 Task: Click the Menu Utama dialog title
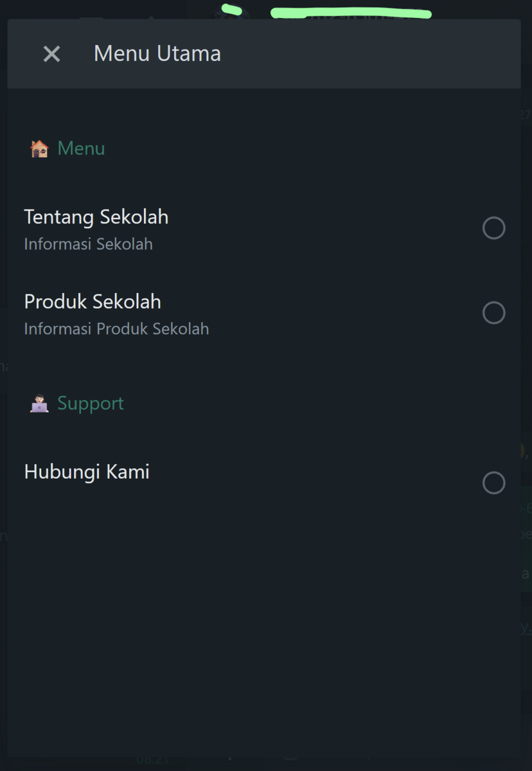(x=157, y=53)
